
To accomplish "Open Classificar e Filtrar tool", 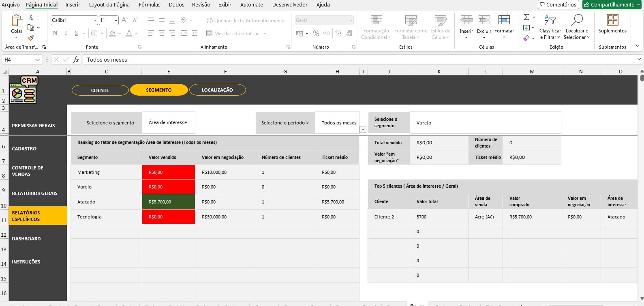I will (550, 27).
